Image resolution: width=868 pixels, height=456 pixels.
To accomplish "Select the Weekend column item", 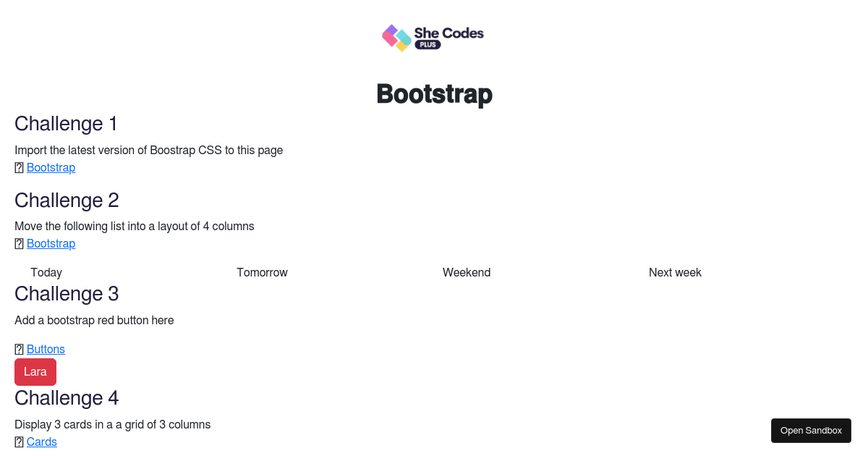I will [467, 272].
